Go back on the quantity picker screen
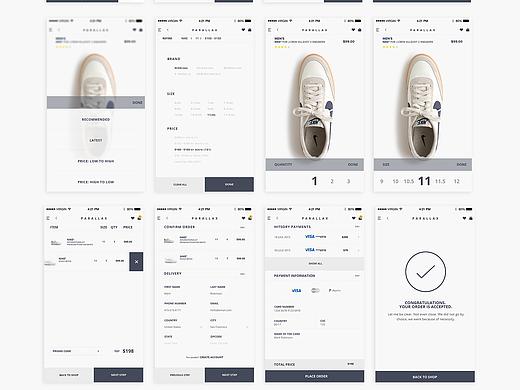This screenshot has height=390, width=520. [x=278, y=30]
